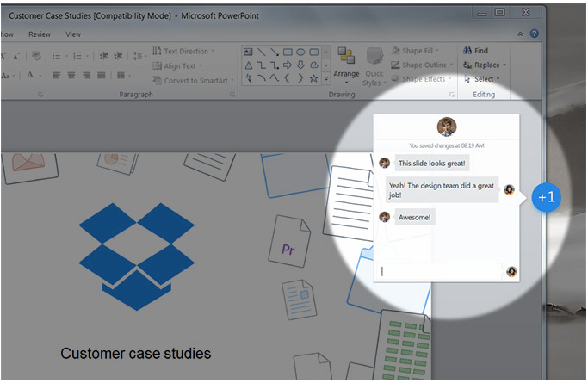Viewport: 588px width, 383px height.
Task: Open the Numbering dropdown arrow
Action: click(x=87, y=56)
